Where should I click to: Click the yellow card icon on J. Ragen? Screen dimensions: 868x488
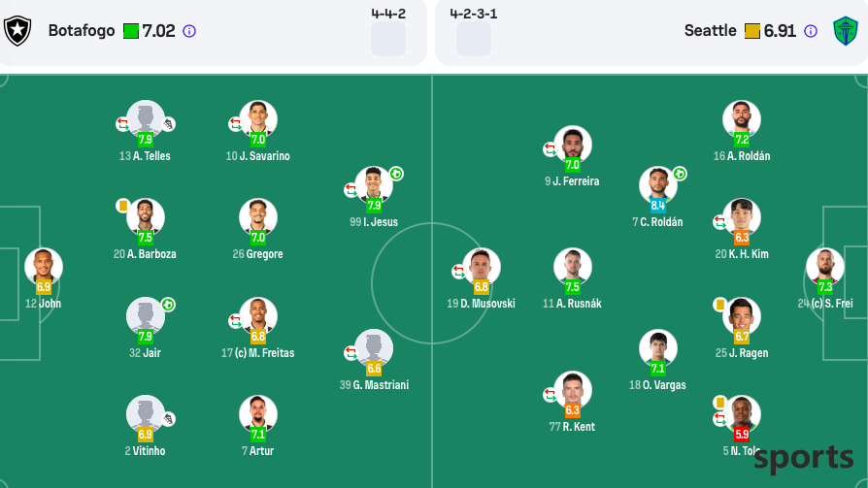719,305
